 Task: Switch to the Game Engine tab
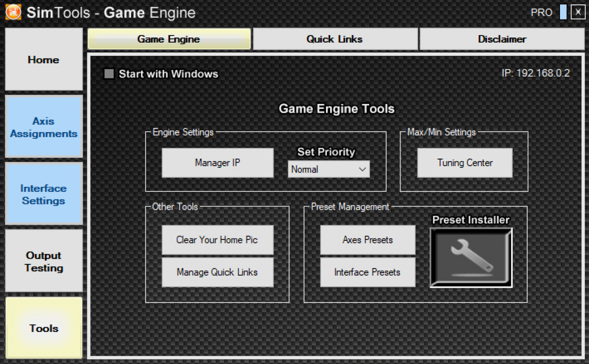pyautogui.click(x=169, y=39)
